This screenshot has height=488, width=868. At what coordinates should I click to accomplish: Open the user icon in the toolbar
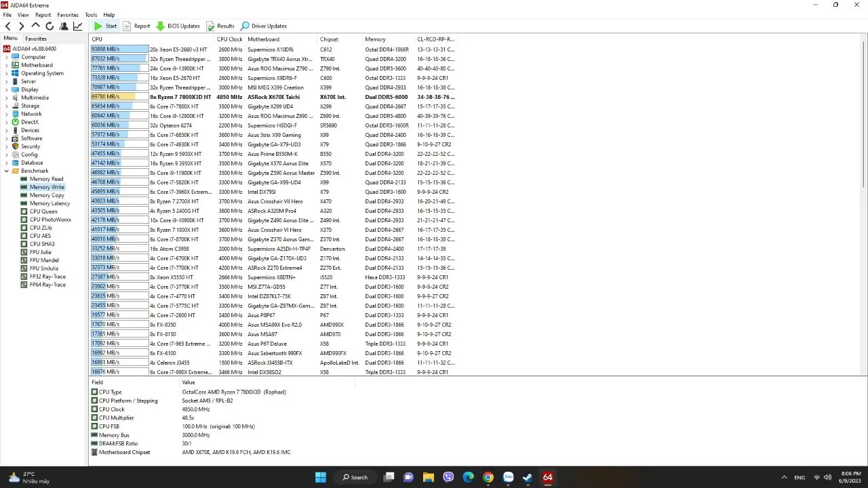point(64,26)
